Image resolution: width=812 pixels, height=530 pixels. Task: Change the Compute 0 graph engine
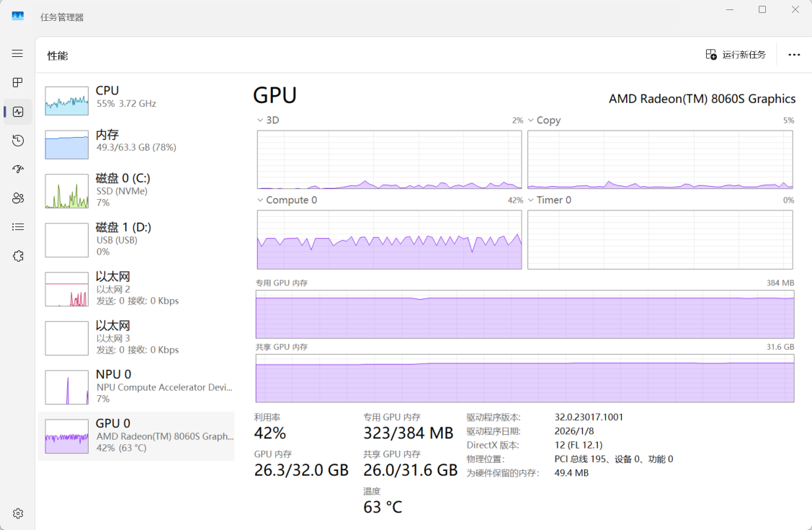click(287, 200)
